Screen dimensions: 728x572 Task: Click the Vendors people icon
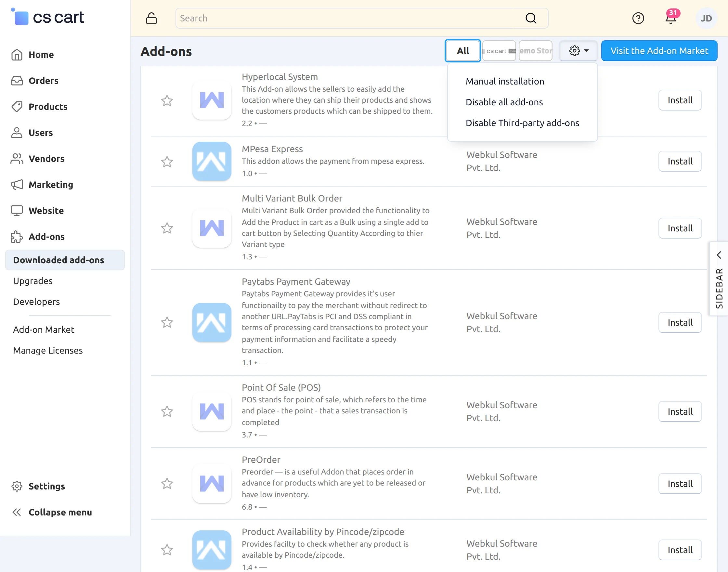17,158
